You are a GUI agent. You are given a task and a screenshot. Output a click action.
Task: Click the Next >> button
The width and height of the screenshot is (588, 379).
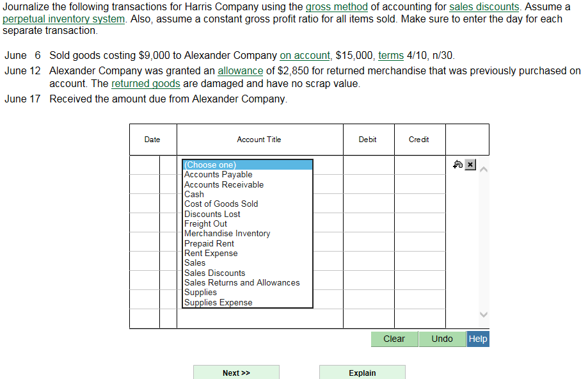(x=236, y=371)
